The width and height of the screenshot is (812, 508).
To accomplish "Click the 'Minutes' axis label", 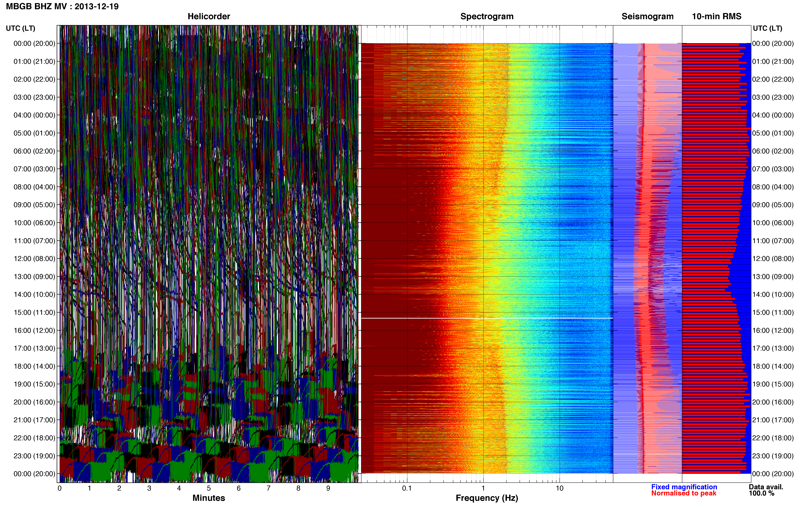I will 209,498.
